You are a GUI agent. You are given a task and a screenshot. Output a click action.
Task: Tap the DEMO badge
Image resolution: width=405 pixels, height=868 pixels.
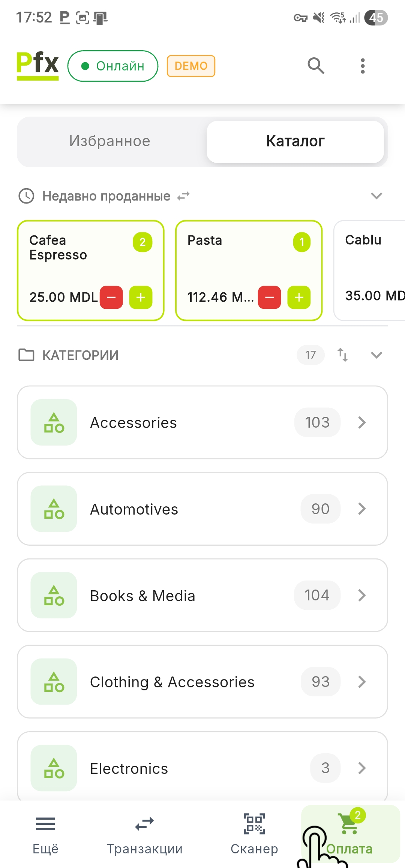pyautogui.click(x=191, y=66)
